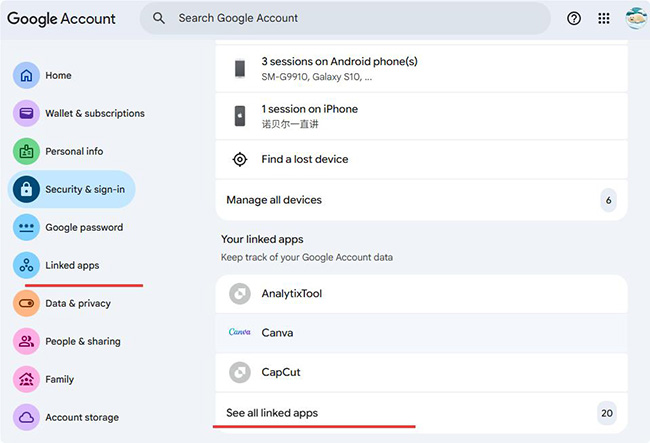Click the Wallet & subscriptions card icon
The width and height of the screenshot is (650, 443).
coord(26,113)
